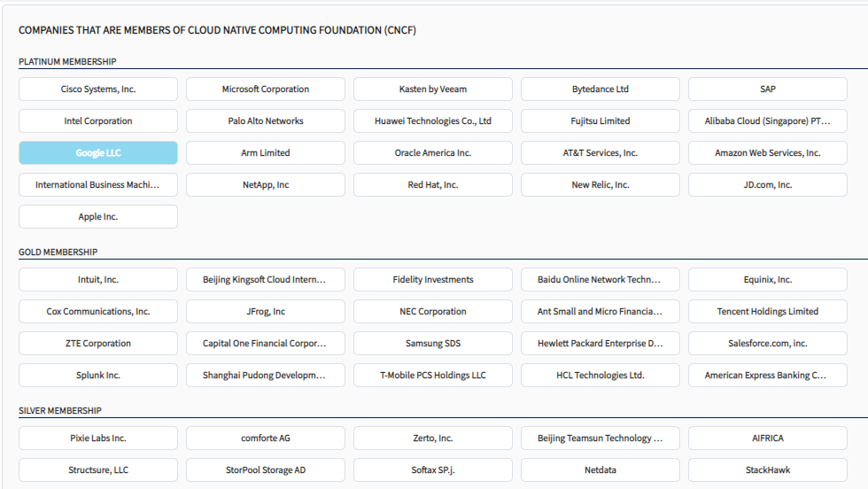This screenshot has height=489, width=868.
Task: Open the Netdata entry
Action: click(601, 470)
